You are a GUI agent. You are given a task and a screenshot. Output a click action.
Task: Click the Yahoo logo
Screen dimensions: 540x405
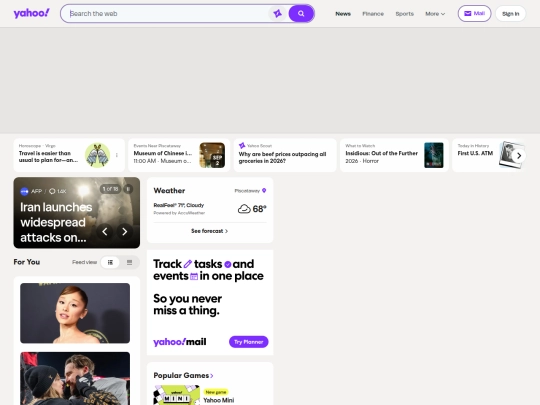click(31, 13)
